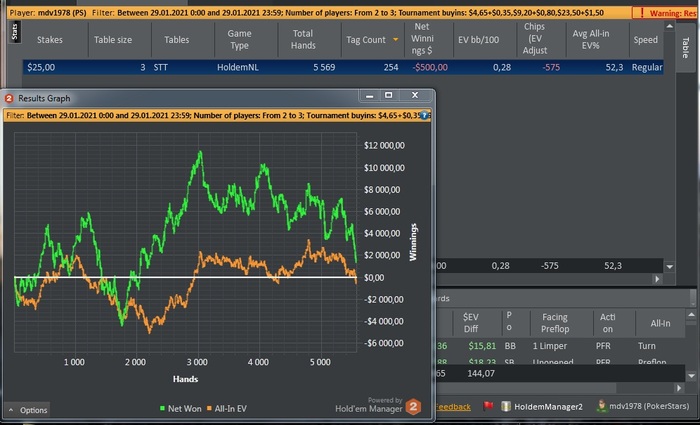Click right arrow of hands list horizontal scrollbar
Screen dimensions: 700x425
tap(679, 388)
